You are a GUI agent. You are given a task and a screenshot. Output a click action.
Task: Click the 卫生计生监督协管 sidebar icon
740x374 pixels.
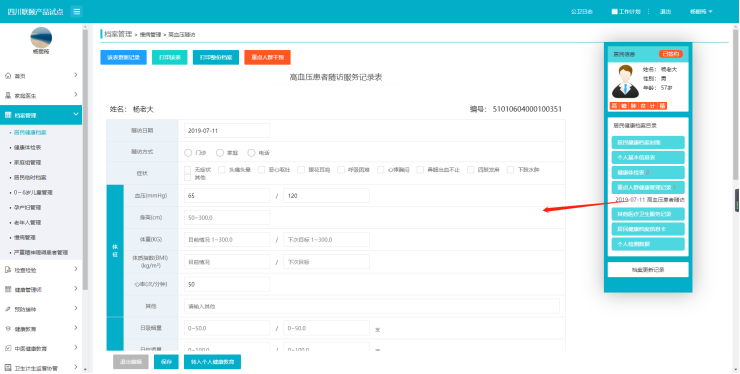[x=8, y=368]
